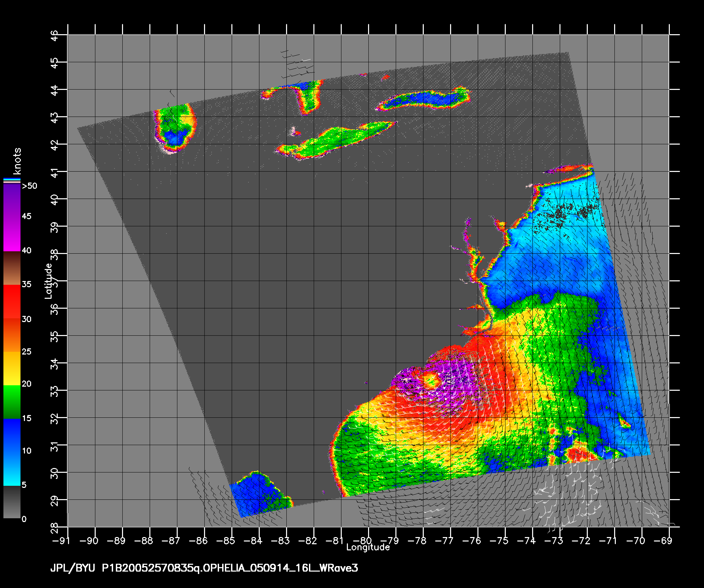
Task: Click the longitude tick label "-69"
Action: [x=663, y=541]
